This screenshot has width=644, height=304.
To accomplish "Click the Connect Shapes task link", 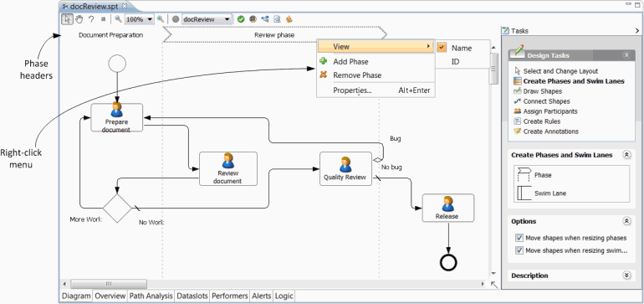I will (x=546, y=101).
